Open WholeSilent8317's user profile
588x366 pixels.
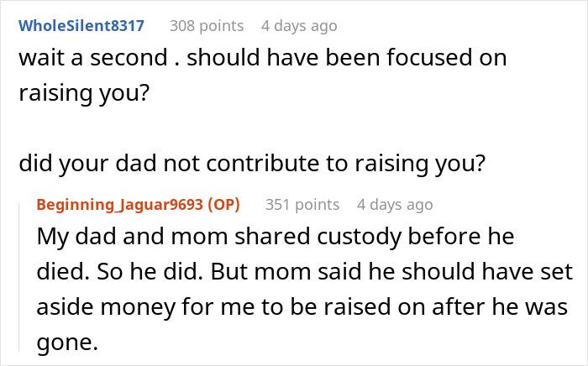[x=81, y=25]
